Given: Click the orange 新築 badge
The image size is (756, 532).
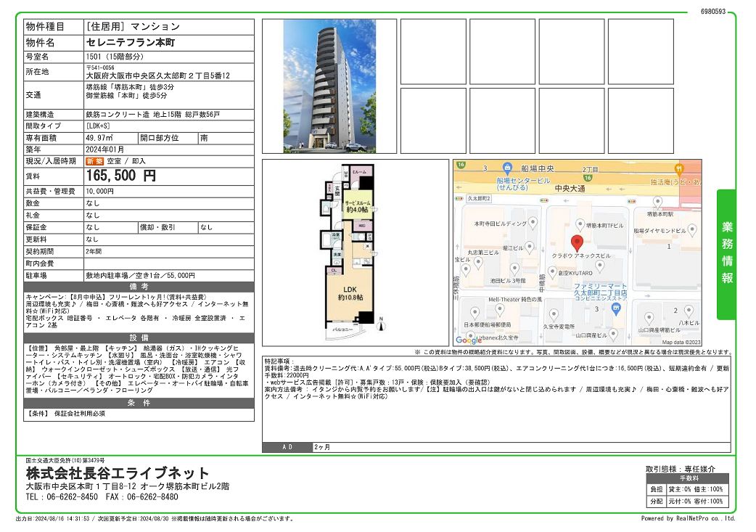Looking at the screenshot, I should pos(94,162).
